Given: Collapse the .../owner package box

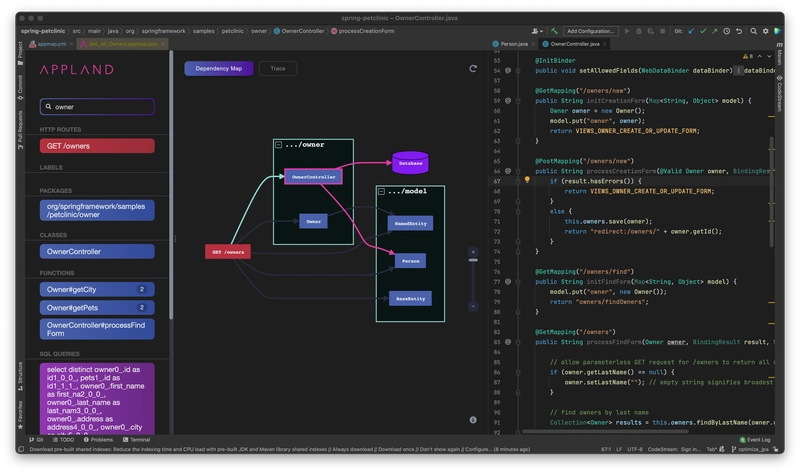Looking at the screenshot, I should 278,145.
